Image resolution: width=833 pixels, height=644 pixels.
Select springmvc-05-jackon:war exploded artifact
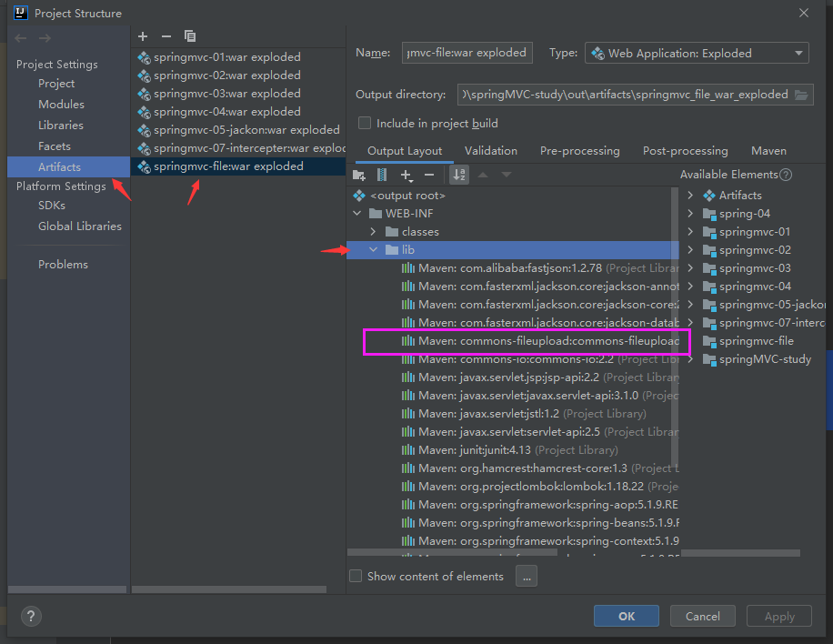[x=238, y=130]
